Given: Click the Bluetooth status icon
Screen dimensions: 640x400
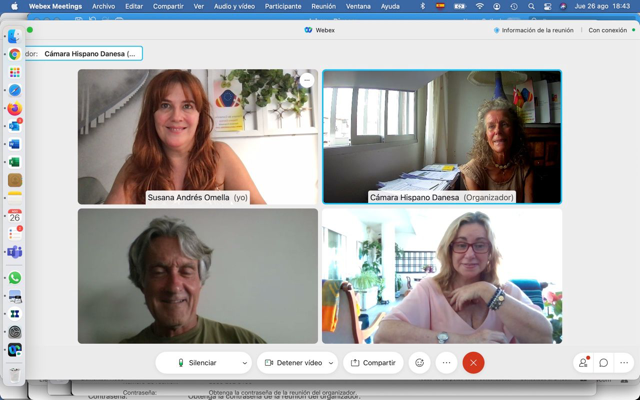Looking at the screenshot, I should [422, 6].
